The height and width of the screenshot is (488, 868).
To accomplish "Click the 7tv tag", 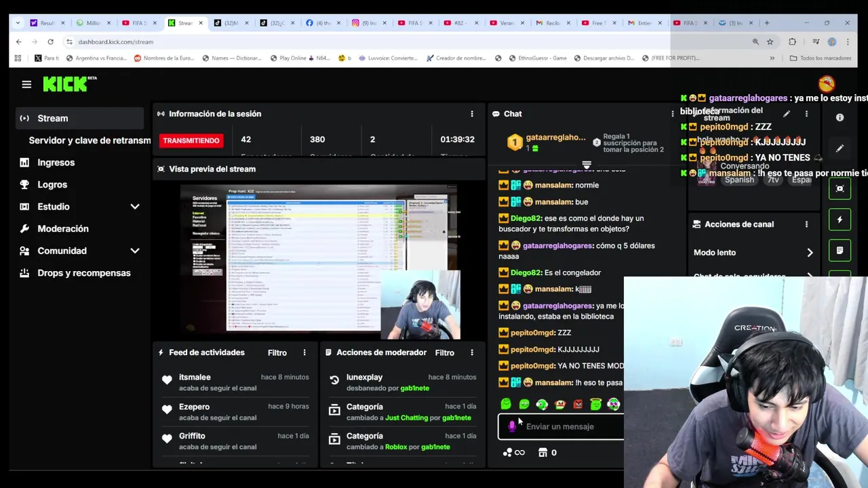I will coord(773,180).
